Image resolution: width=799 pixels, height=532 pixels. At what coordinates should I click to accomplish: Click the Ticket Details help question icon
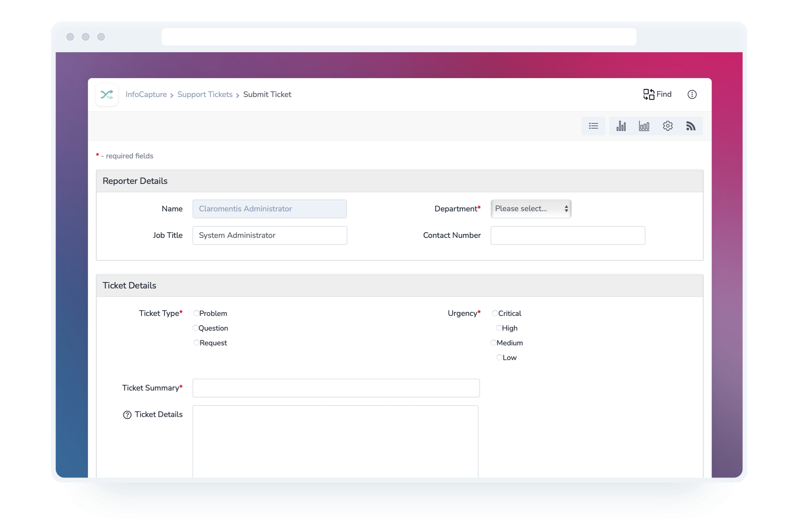126,414
